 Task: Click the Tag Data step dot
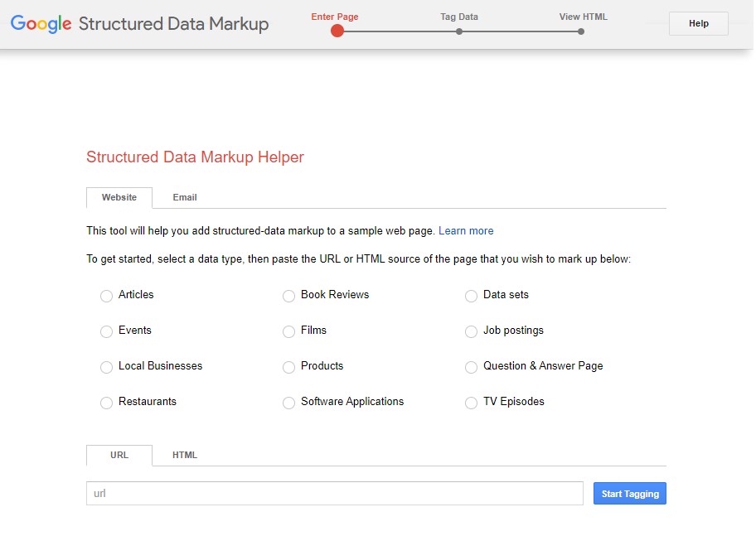[459, 31]
